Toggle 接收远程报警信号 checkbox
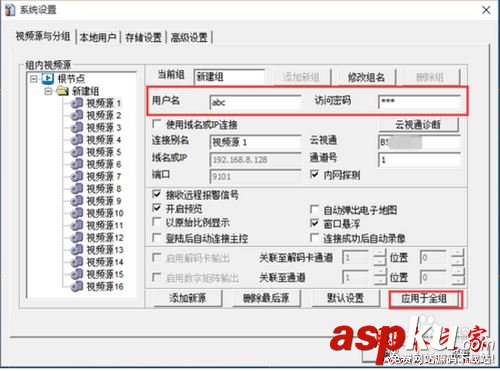This screenshot has width=500, height=371. (x=156, y=194)
